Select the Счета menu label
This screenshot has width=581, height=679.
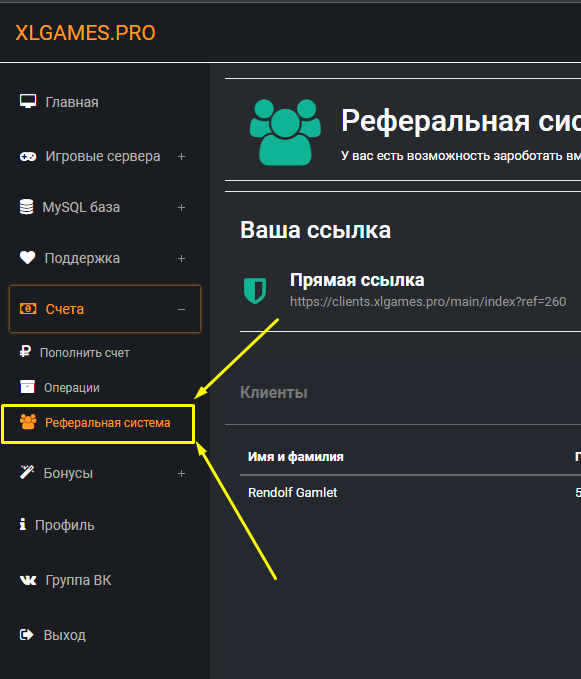(x=65, y=309)
